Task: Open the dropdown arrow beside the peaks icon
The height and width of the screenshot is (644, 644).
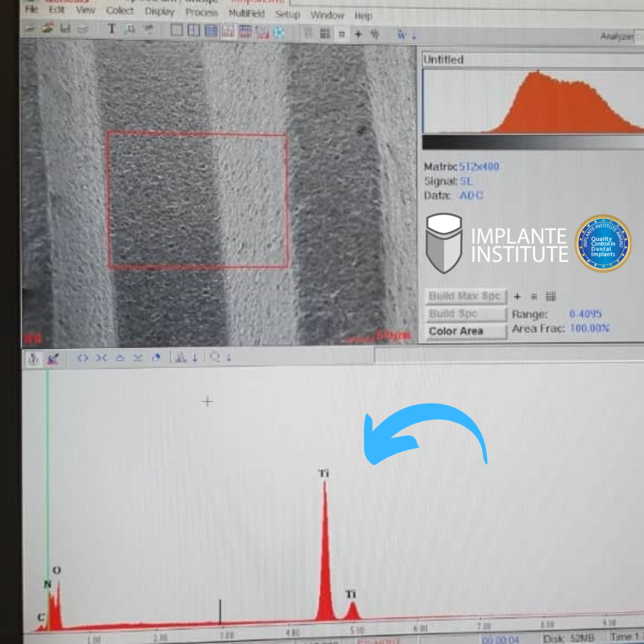Action: coord(194,358)
